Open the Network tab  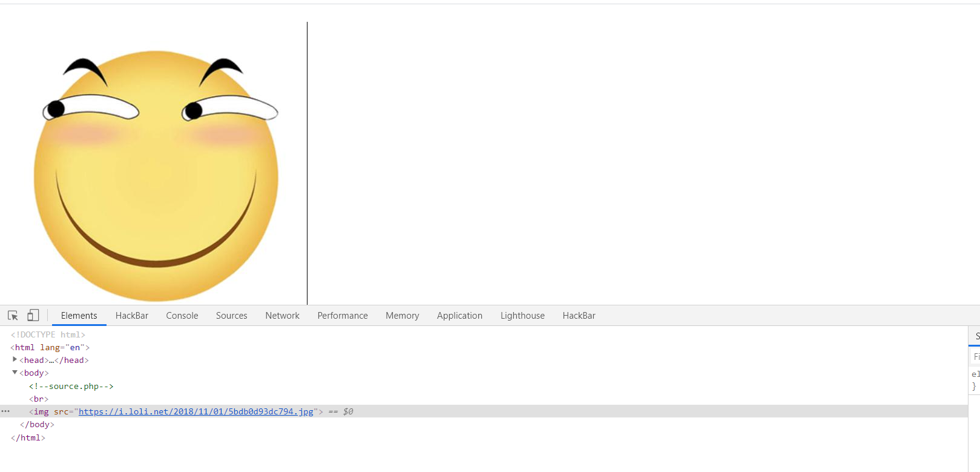click(283, 316)
